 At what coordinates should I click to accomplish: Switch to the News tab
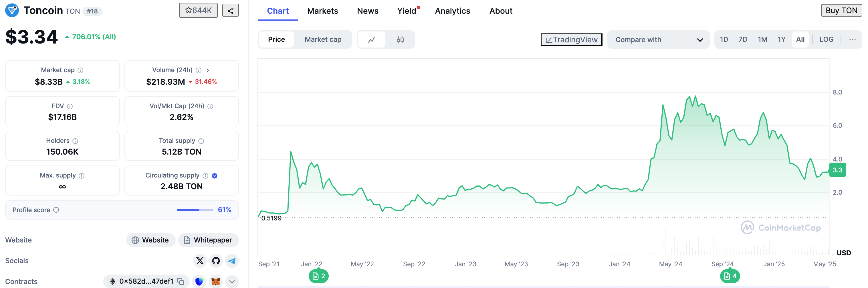point(368,11)
